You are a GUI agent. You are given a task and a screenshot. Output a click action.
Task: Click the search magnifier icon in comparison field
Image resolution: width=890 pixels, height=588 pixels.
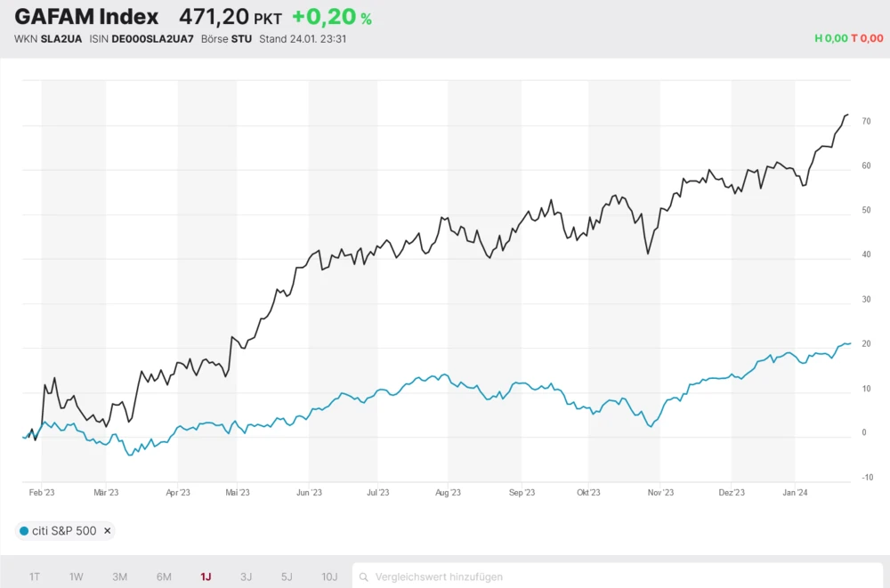point(366,576)
